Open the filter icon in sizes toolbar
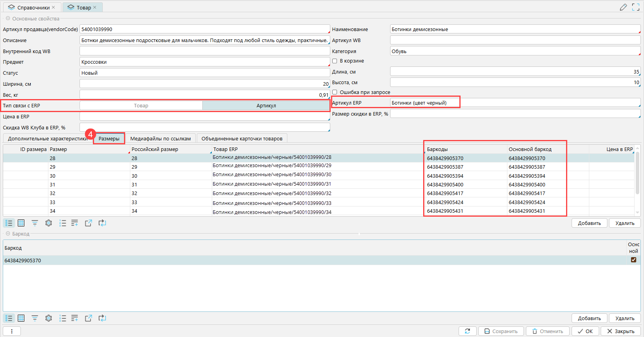Screen dimensions: 644x337 (x=35, y=223)
